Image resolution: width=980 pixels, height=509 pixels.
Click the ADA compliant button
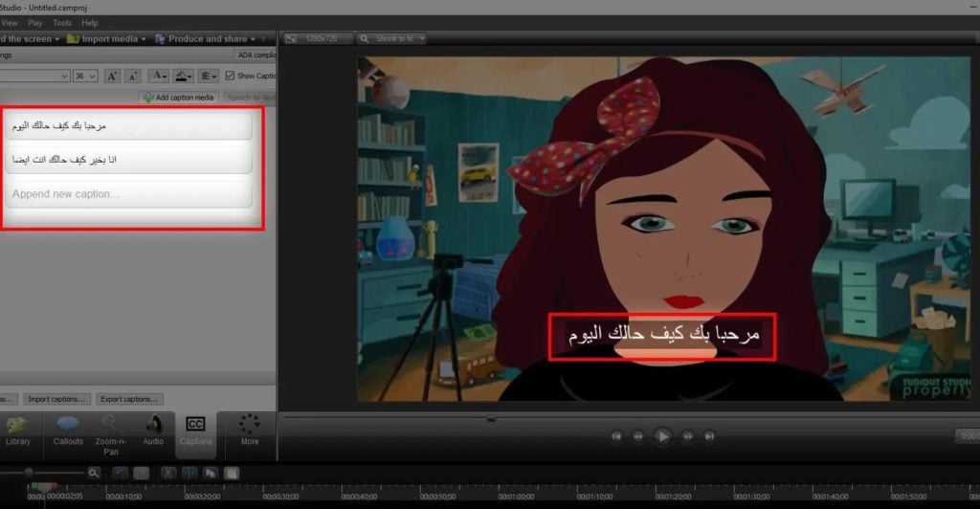(x=256, y=55)
